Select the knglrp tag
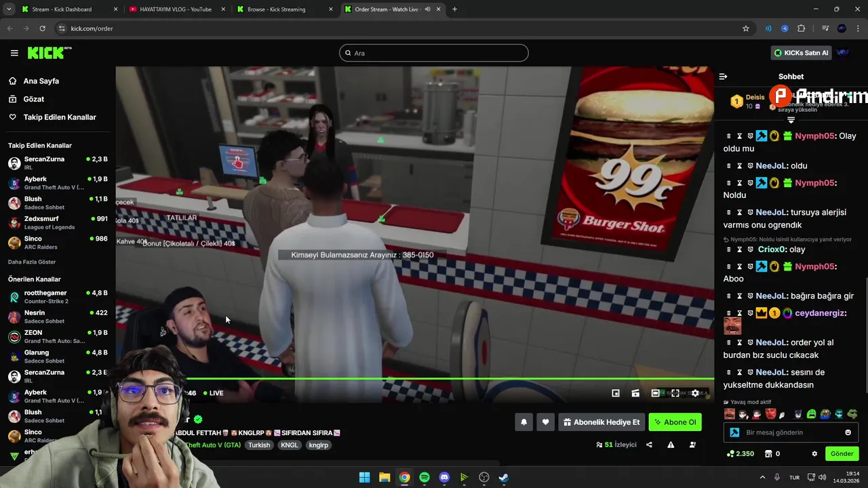Viewport: 868px width, 488px height. pyautogui.click(x=319, y=445)
